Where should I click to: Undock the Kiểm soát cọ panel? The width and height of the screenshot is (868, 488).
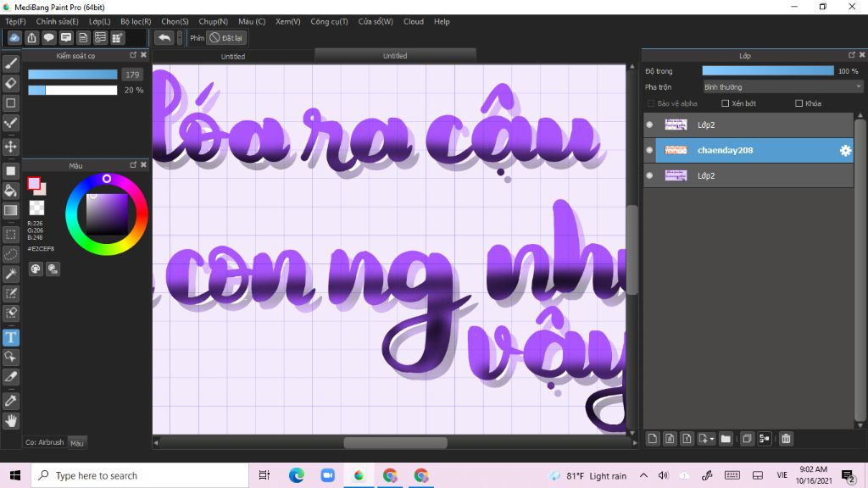tap(133, 55)
